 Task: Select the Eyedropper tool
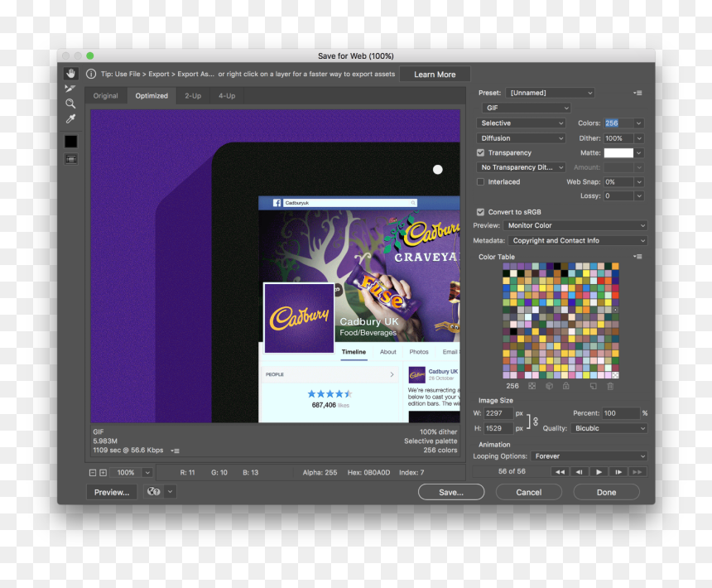70,119
